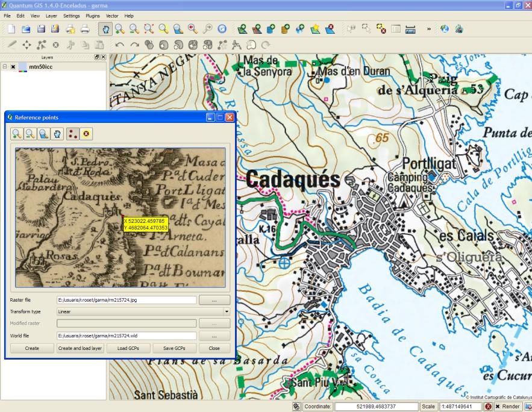The image size is (532, 412).
Task: Click the New Project icon
Action: click(x=11, y=29)
